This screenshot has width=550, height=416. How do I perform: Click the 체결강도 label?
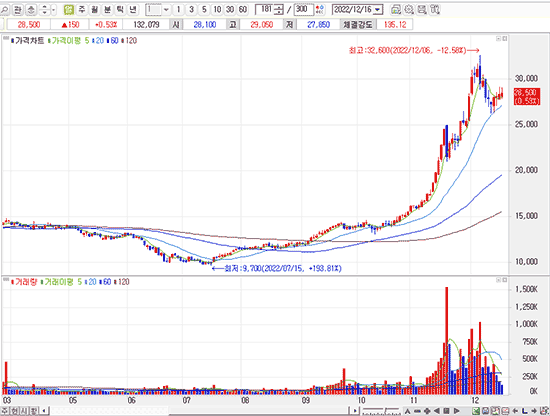click(x=357, y=25)
